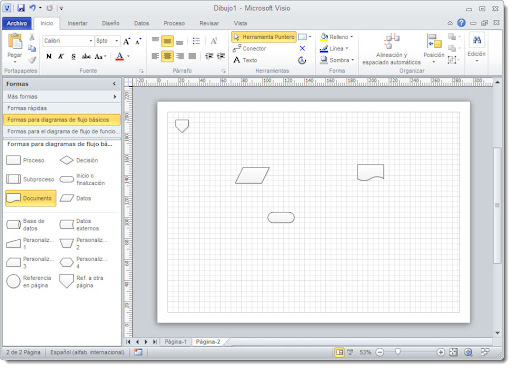Toggle strikethrough abc formatting
This screenshot has height=368, width=512.
[86, 56]
